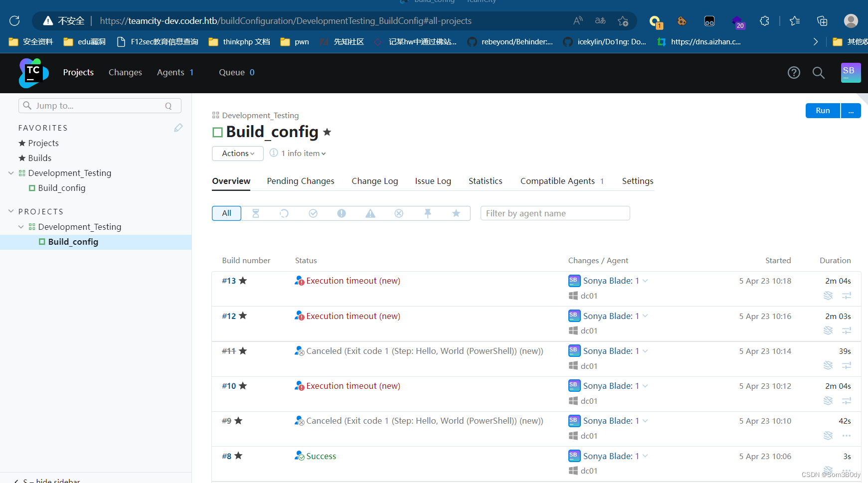Image resolution: width=868 pixels, height=483 pixels.
Task: Open the Run options ellipsis button
Action: point(851,111)
